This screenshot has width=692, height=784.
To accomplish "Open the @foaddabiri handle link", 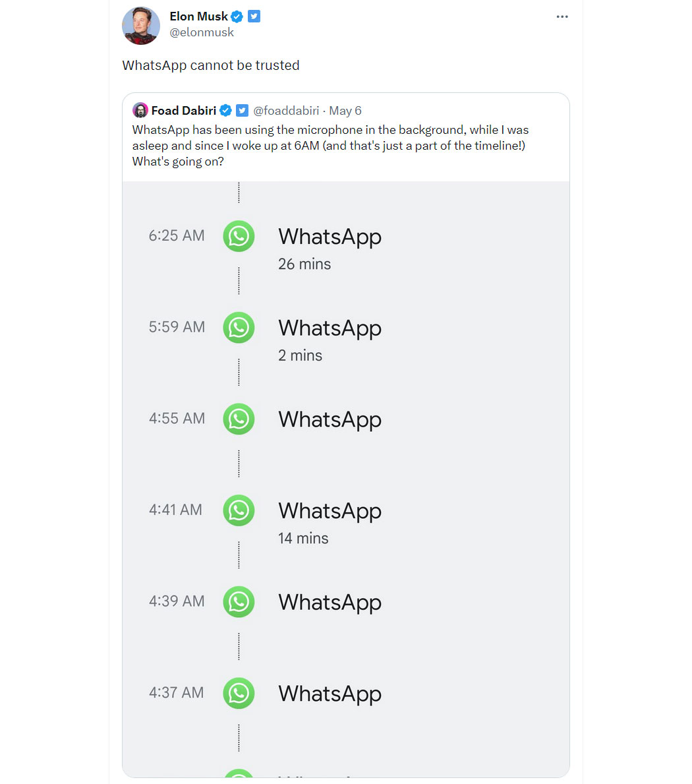I will click(x=286, y=111).
